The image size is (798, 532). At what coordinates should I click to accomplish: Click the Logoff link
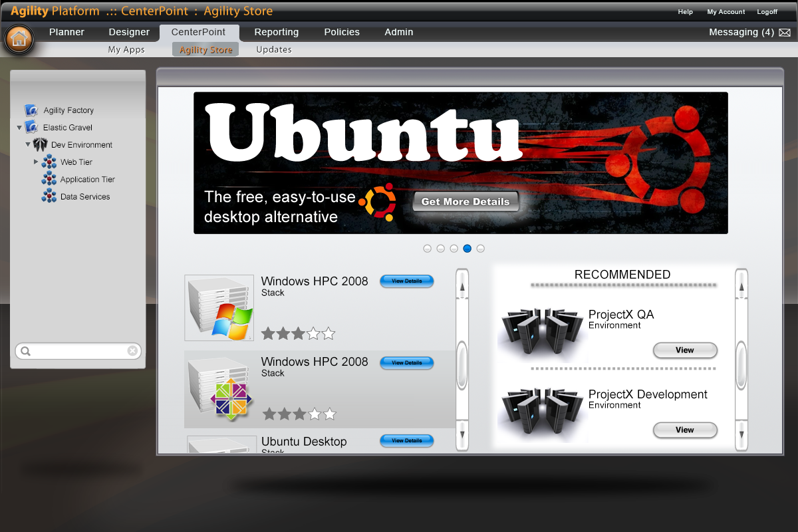point(767,12)
